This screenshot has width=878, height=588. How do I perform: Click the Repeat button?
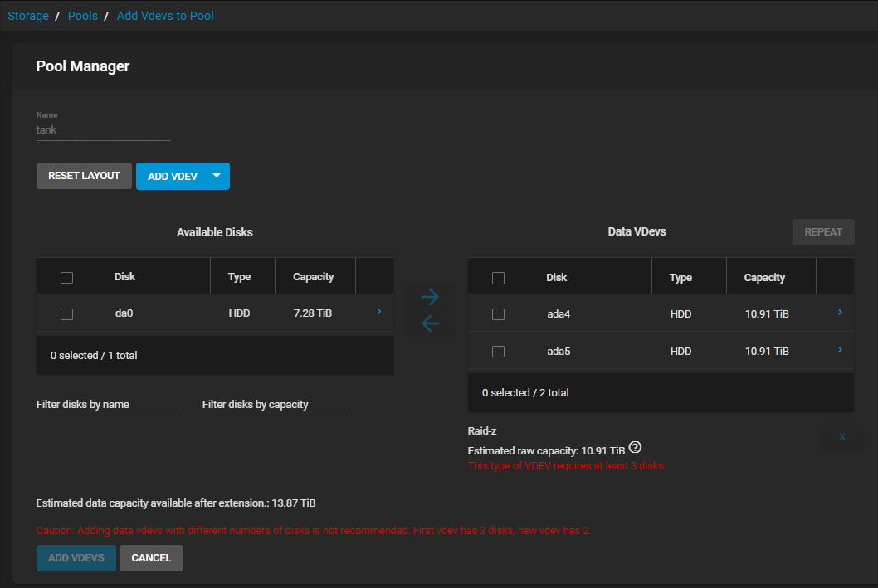click(x=823, y=232)
